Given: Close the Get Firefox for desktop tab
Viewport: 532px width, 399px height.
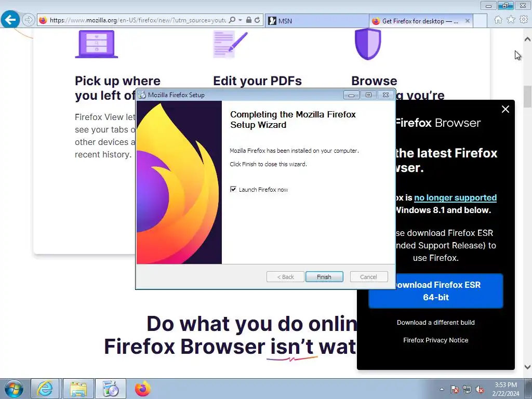Looking at the screenshot, I should pos(468,21).
